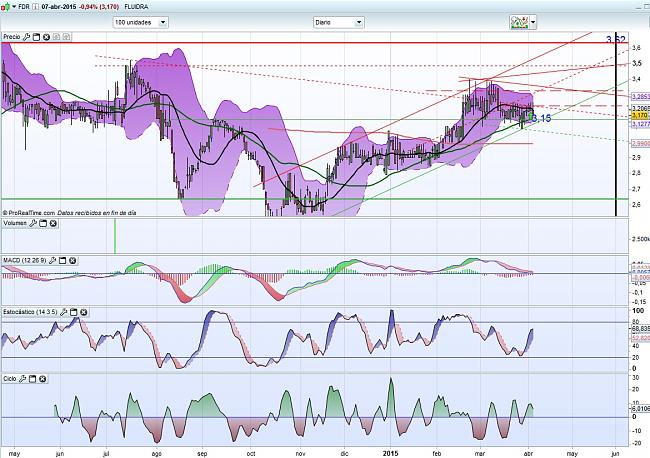Click the FLUIDRA company name
The height and width of the screenshot is (458, 650).
tap(136, 7)
